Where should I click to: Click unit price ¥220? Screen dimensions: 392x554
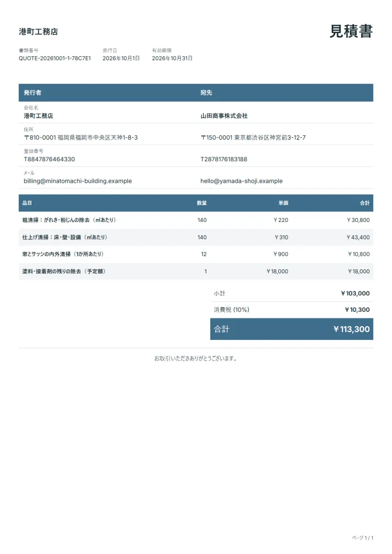(x=281, y=220)
